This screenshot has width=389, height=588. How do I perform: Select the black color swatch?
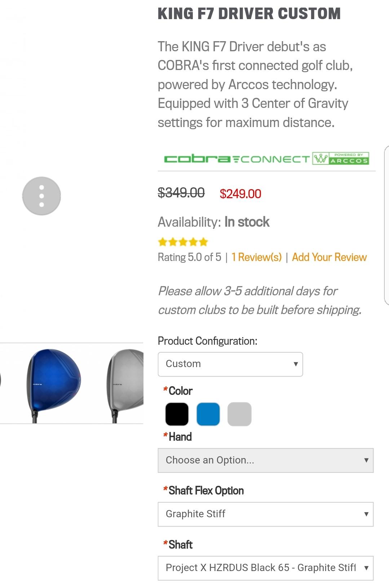(x=177, y=414)
